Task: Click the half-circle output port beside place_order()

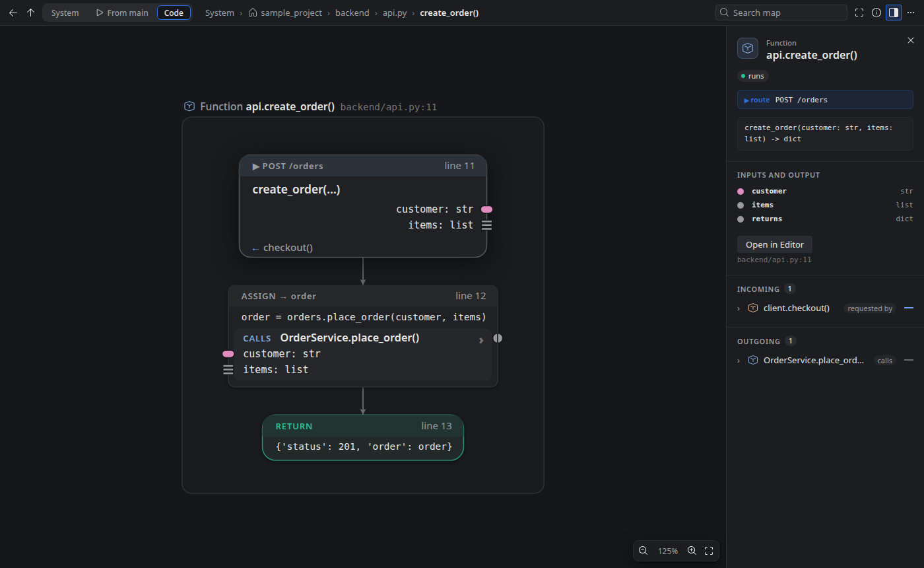Action: [x=498, y=338]
